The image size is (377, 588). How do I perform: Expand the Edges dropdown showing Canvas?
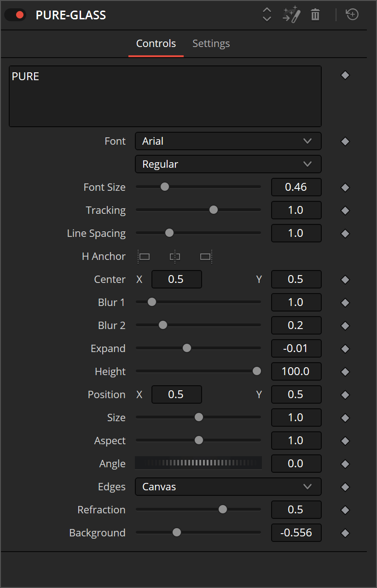(228, 487)
